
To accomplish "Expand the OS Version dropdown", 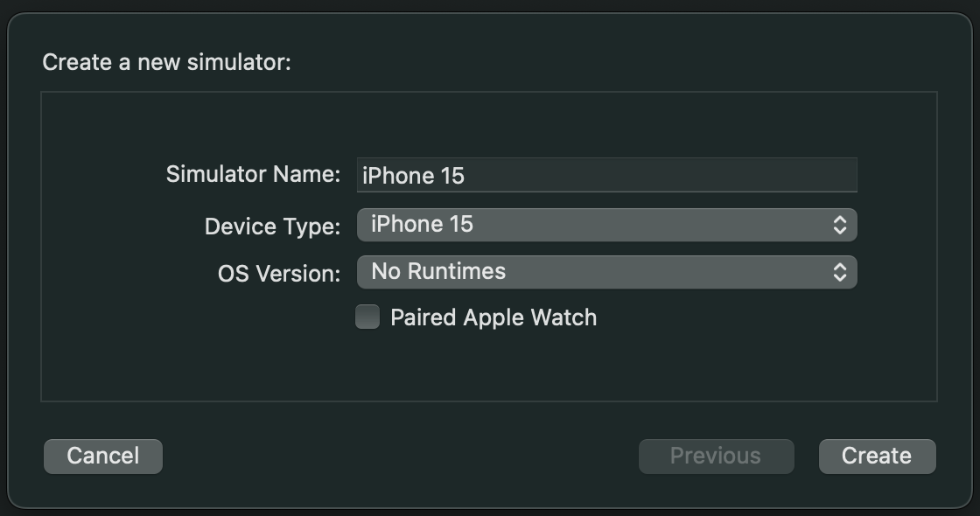I will coord(606,272).
